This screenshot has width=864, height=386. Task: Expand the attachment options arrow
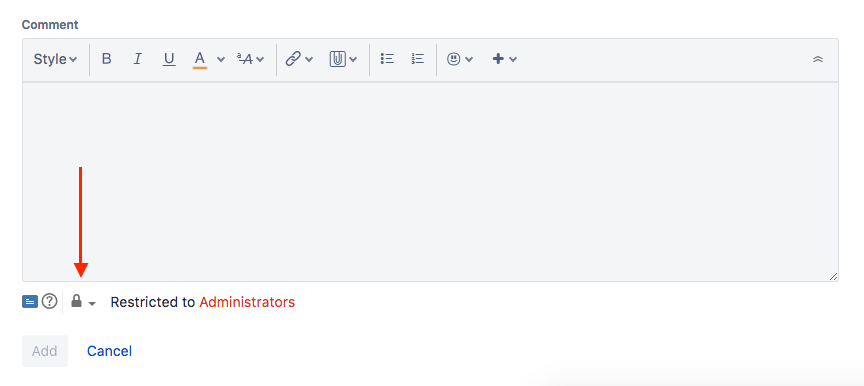tap(353, 59)
